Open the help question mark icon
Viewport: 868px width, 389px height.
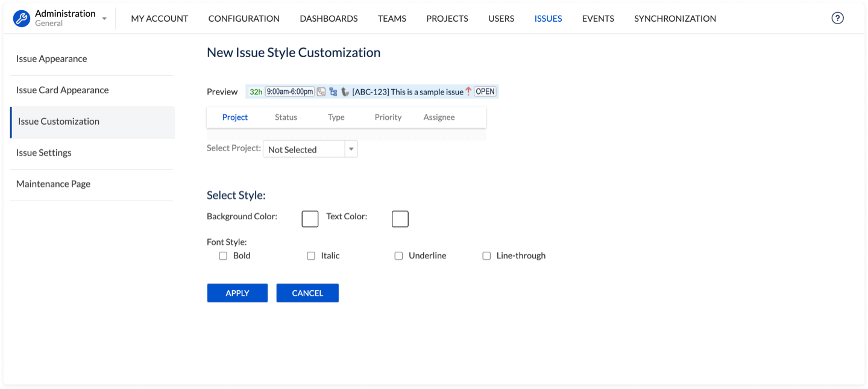point(837,18)
